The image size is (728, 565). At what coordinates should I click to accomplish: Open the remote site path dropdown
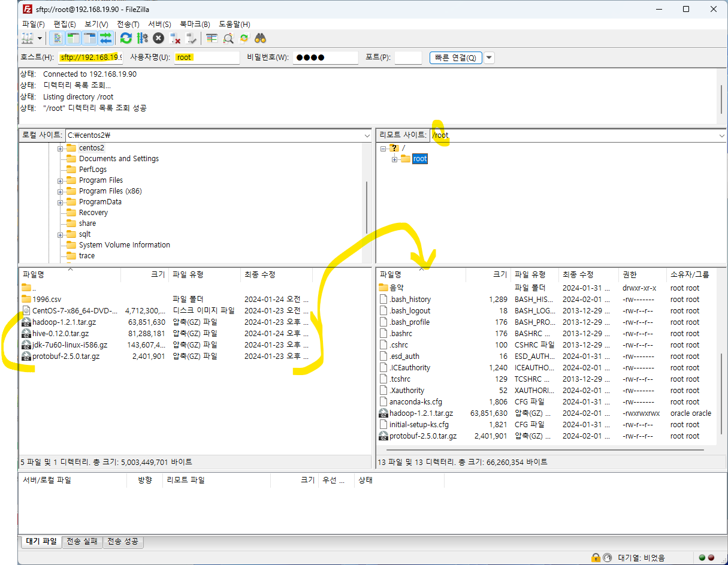coord(721,135)
